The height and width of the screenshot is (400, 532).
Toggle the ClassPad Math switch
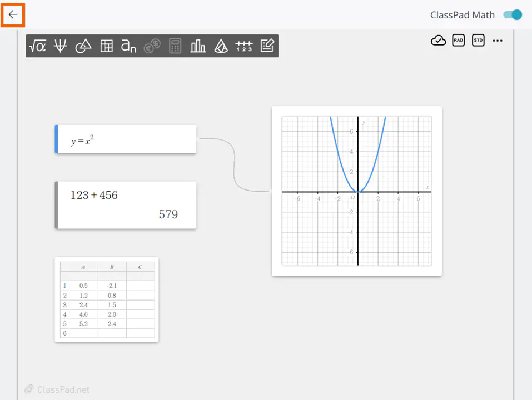[512, 15]
